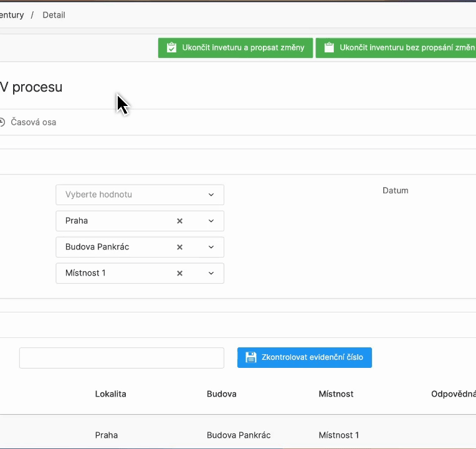
Task: Focus the evidence number input field
Action: coord(121,358)
